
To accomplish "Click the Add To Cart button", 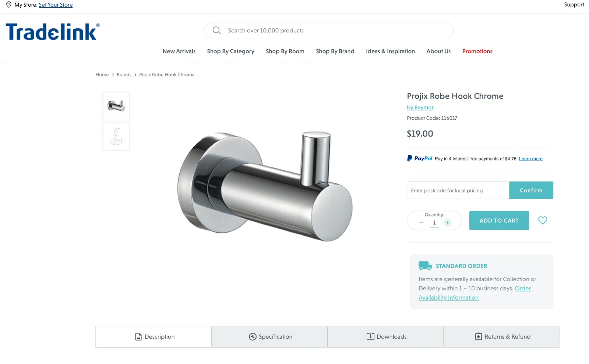I will click(499, 220).
